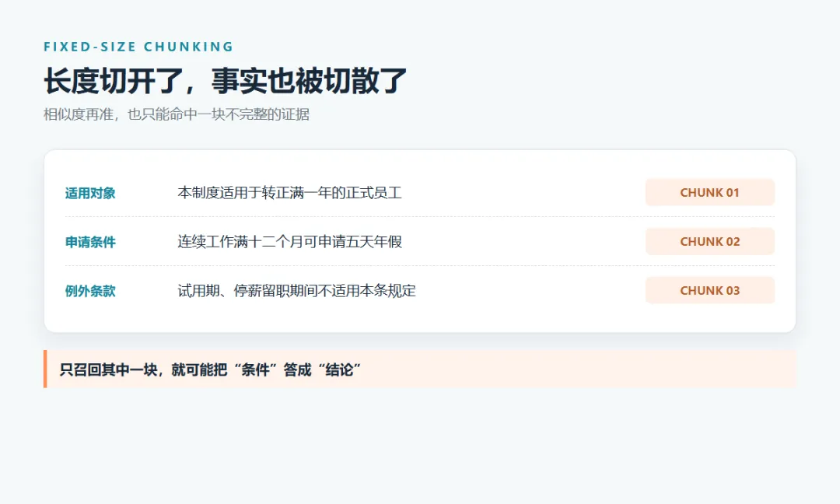The width and height of the screenshot is (840, 504).
Task: Click the text 本制度适用于转正满一年的正式员工
Action: [x=289, y=193]
